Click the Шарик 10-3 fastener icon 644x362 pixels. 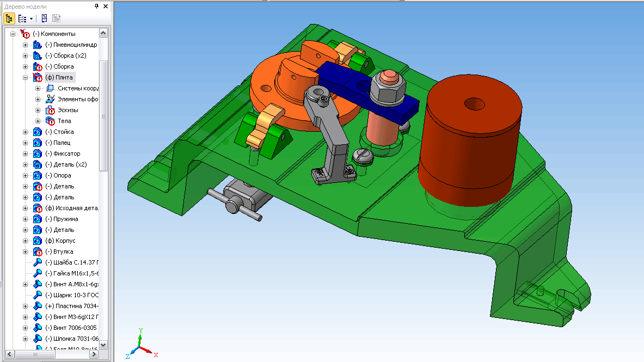(x=38, y=295)
